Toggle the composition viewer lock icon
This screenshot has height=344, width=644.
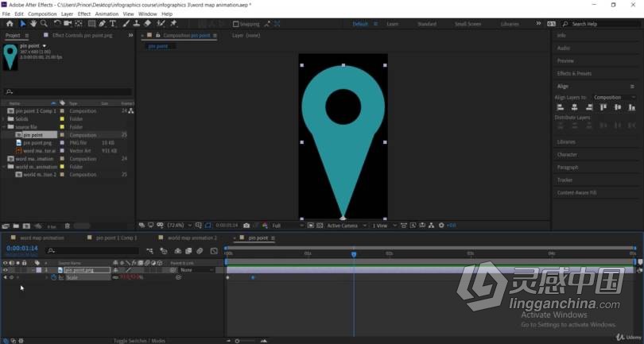click(x=157, y=35)
